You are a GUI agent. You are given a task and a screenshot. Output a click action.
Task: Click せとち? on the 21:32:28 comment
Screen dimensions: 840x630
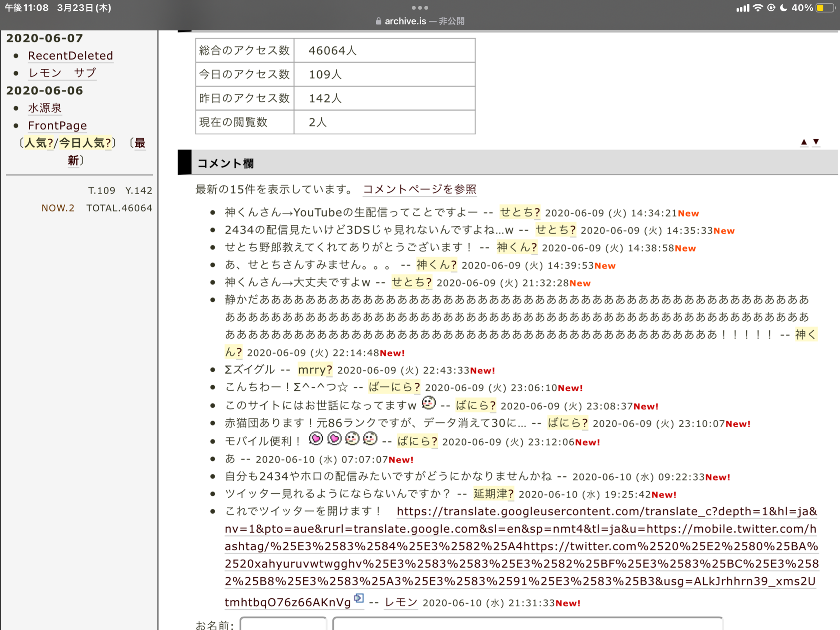412,282
